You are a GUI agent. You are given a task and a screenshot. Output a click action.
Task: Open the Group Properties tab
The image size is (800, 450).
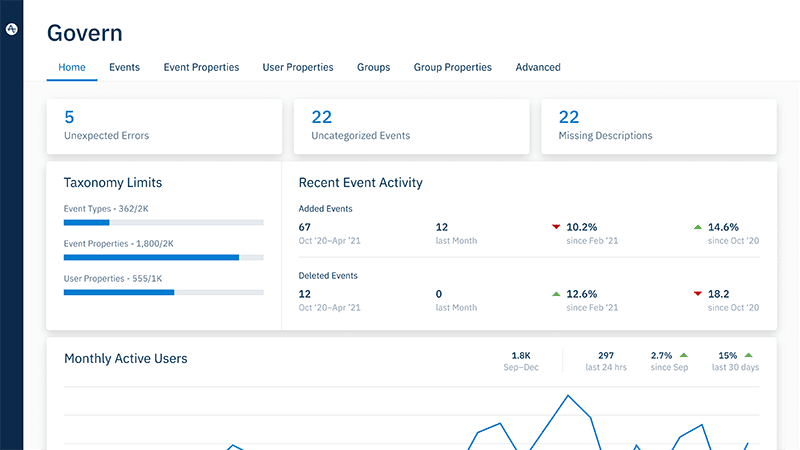pos(453,67)
